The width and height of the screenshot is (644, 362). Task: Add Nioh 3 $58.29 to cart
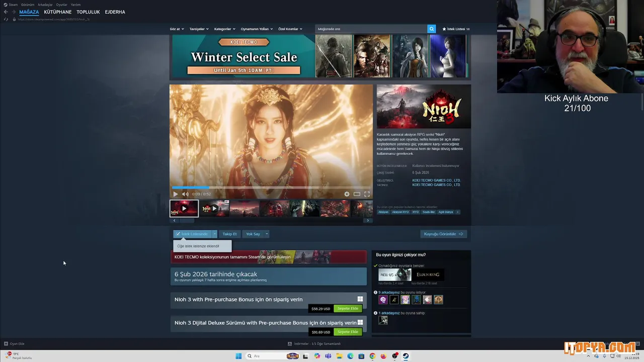click(x=348, y=308)
